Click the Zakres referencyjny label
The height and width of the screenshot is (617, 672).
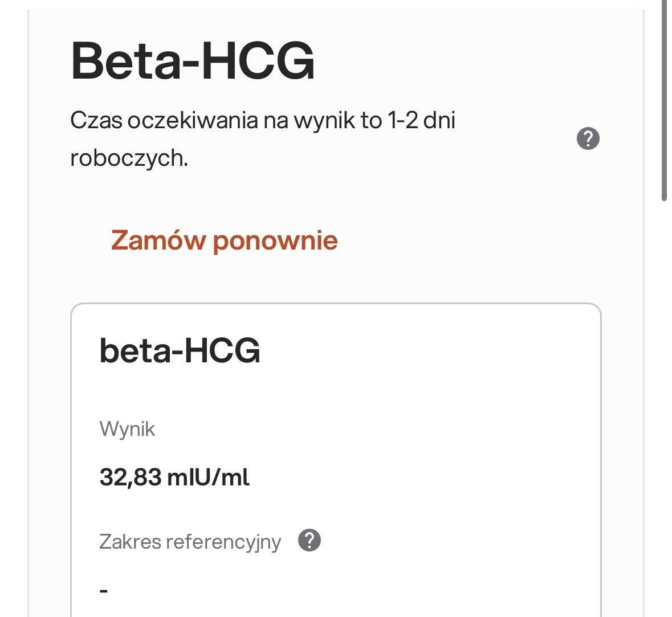190,541
